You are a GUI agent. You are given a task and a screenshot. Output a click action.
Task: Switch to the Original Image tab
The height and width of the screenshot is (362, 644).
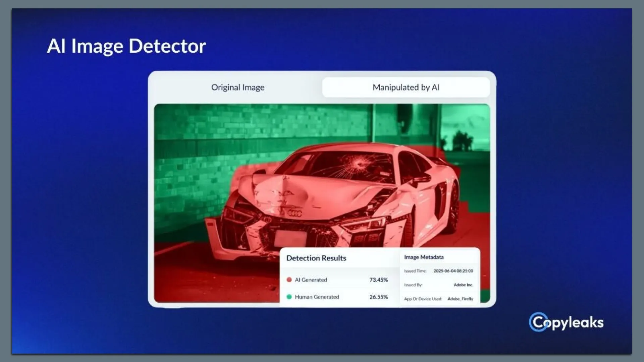(x=237, y=87)
